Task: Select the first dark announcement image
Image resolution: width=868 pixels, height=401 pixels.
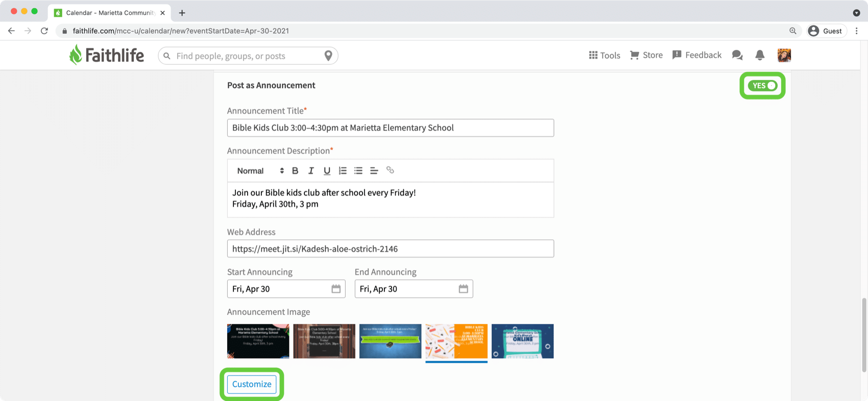Action: (258, 341)
